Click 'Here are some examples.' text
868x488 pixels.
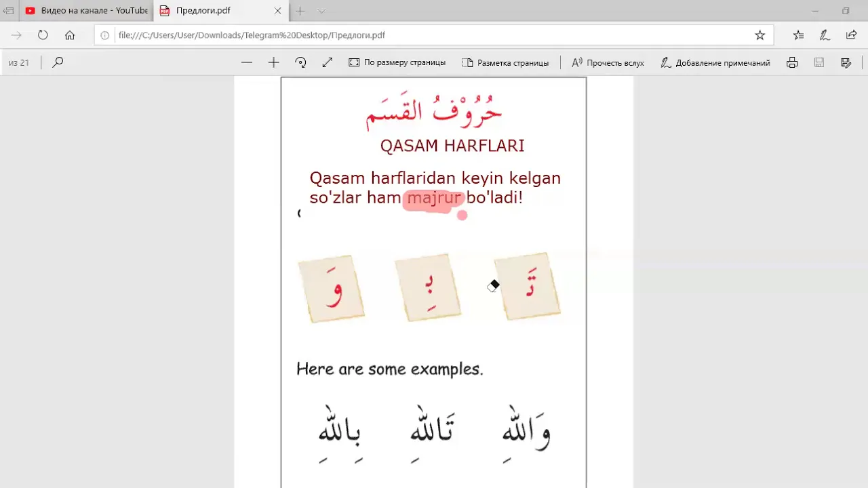coord(389,369)
